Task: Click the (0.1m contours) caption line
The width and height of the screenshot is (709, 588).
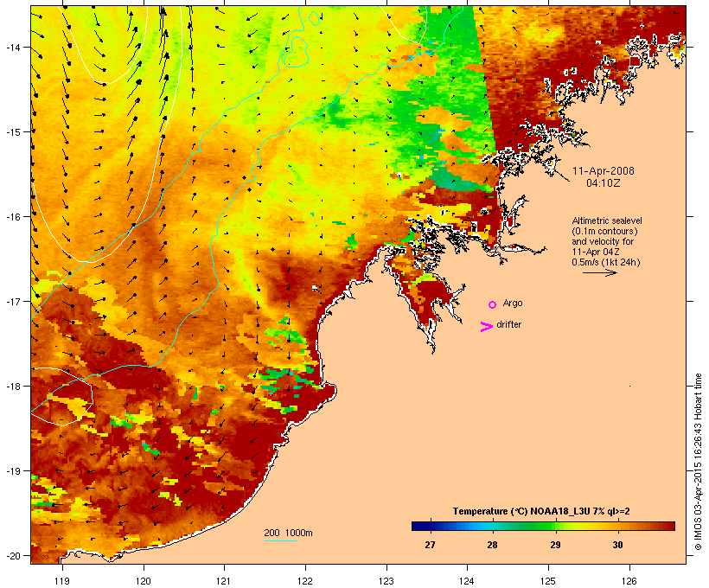Action: (604, 231)
